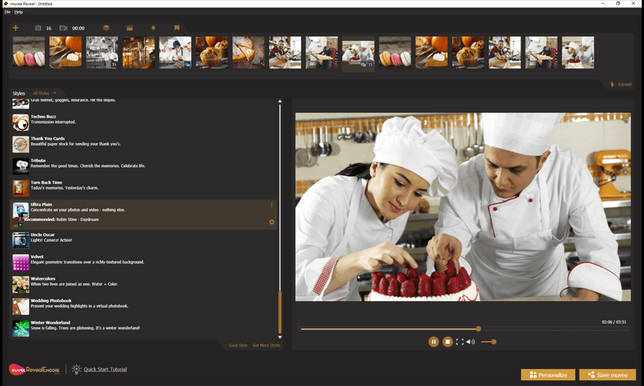644x386 pixels.
Task: Click the Uncle Oscar style icon
Action: click(x=21, y=240)
